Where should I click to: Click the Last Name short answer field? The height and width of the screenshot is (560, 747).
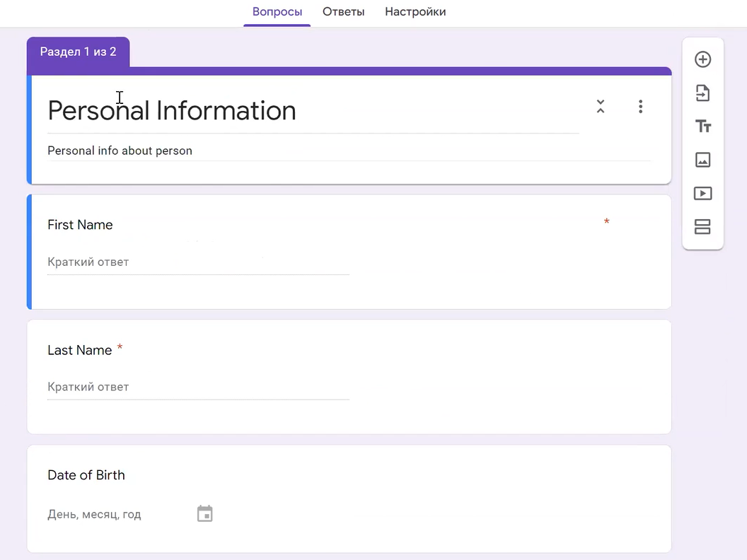coord(198,387)
